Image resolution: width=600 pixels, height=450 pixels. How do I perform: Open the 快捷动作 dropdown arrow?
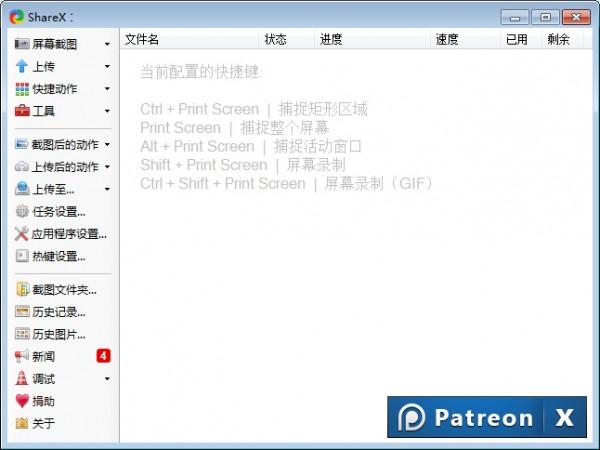pos(107,89)
